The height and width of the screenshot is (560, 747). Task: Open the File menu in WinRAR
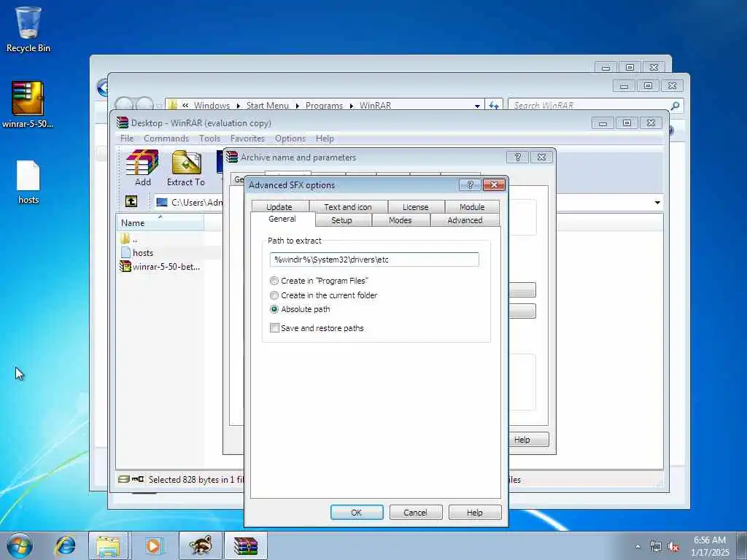127,138
